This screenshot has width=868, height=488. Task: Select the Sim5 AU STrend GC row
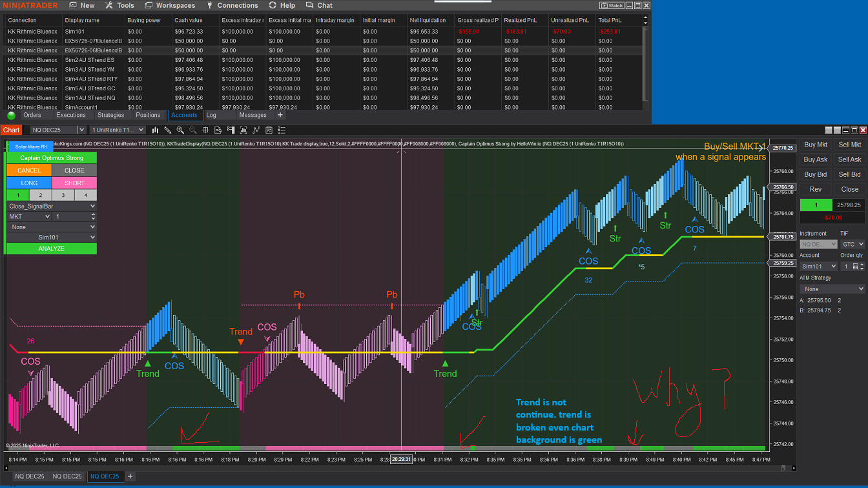tap(323, 88)
